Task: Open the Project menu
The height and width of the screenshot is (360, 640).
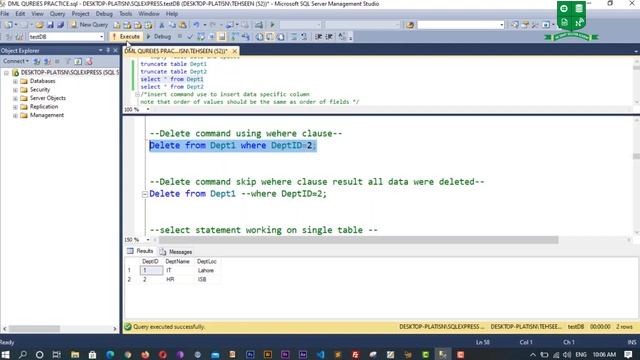Action: click(80, 14)
